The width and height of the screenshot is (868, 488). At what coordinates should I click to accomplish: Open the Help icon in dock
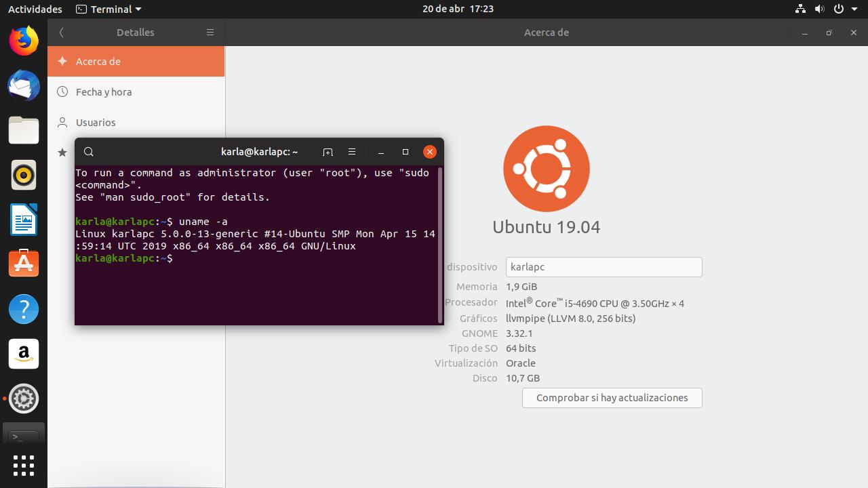tap(24, 309)
